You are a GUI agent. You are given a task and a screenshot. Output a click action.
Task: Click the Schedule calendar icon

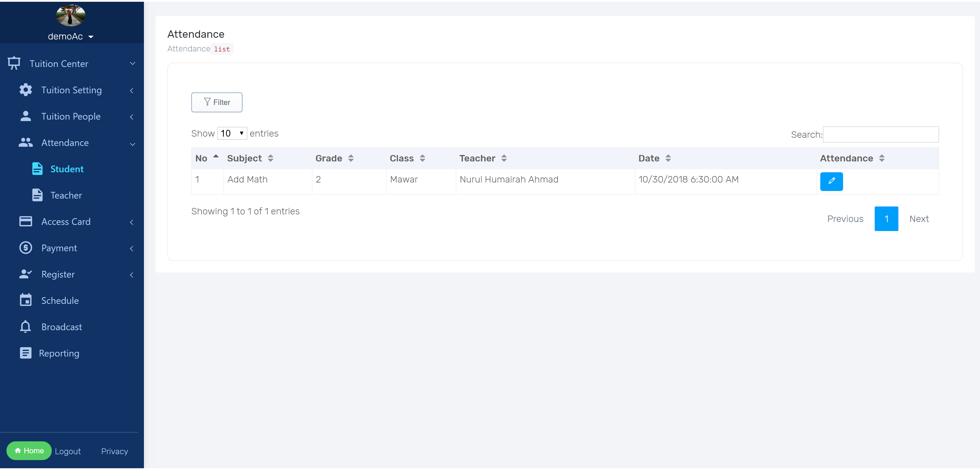[25, 300]
